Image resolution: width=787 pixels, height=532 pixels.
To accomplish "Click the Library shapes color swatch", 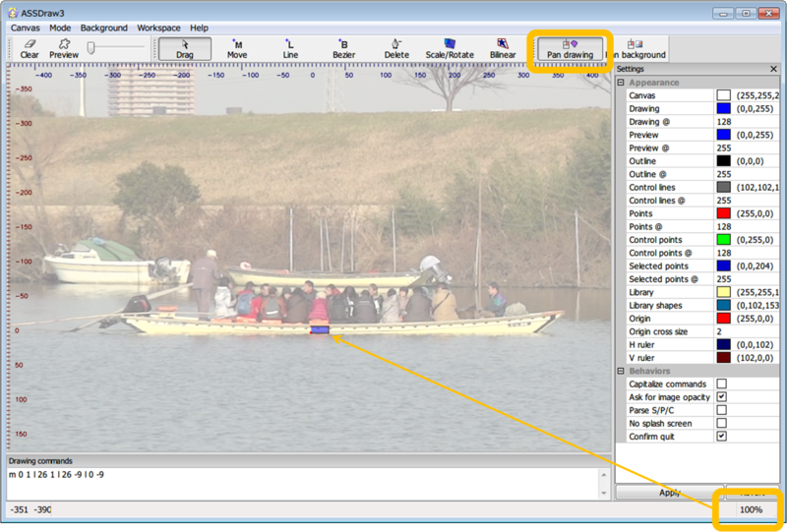I will pyautogui.click(x=723, y=305).
